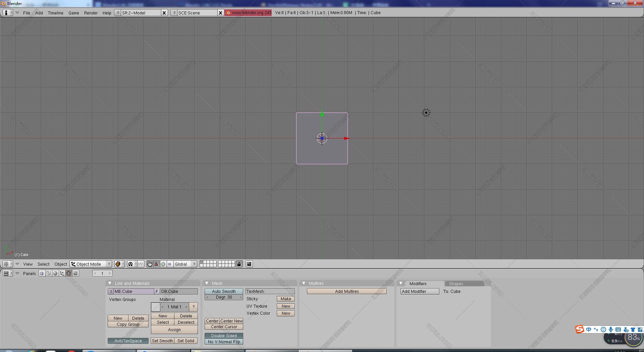This screenshot has width=644, height=352.
Task: Click the Render image icon in 3D header
Action: coord(249,264)
